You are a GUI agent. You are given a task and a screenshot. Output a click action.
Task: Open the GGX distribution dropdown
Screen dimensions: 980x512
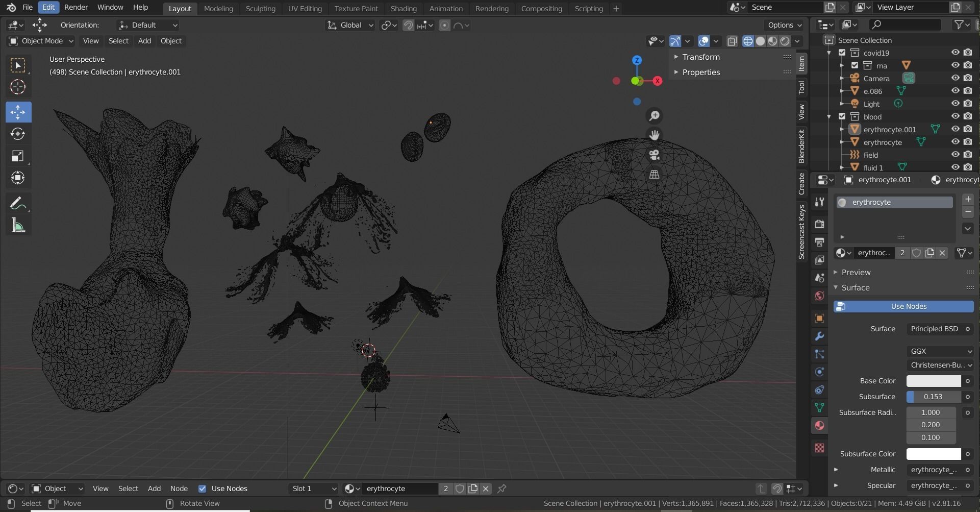[940, 351]
